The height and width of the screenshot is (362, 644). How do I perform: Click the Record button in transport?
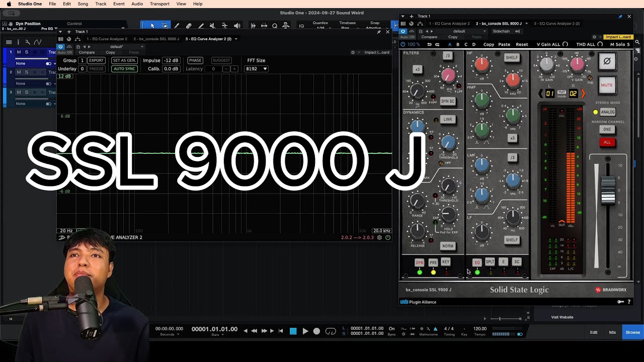316,331
